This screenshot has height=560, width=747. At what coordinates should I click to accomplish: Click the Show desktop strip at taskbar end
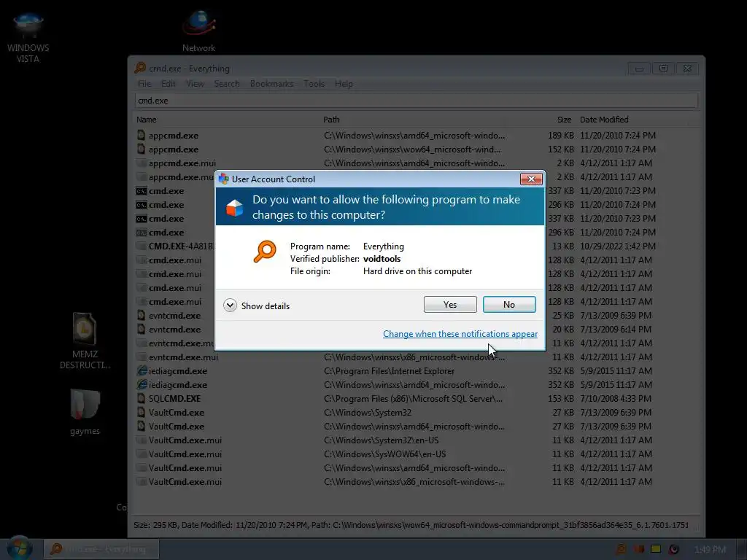point(742,549)
